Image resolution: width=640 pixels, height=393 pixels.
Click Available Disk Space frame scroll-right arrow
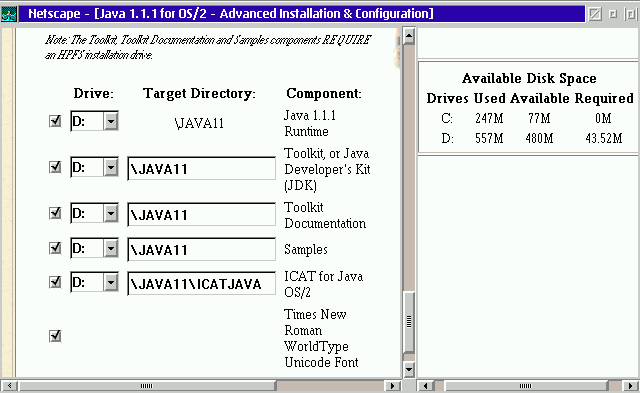click(x=630, y=386)
